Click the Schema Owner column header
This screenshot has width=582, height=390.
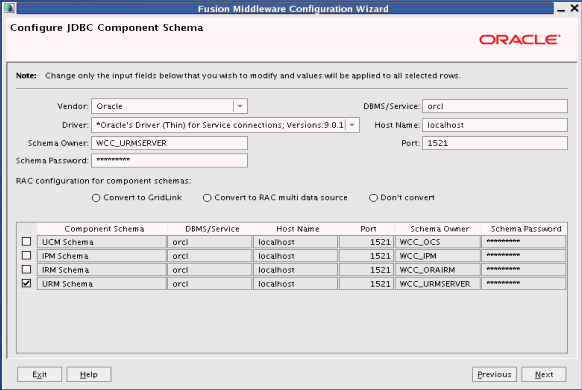coord(438,229)
